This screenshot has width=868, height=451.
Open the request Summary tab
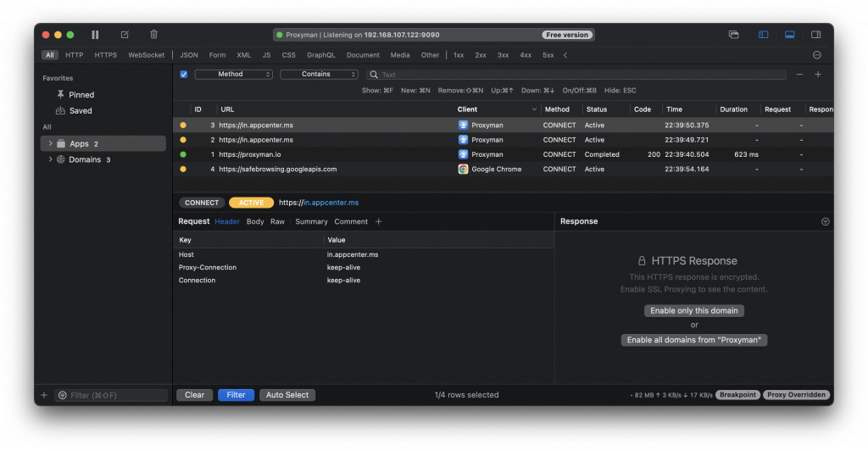[311, 221]
